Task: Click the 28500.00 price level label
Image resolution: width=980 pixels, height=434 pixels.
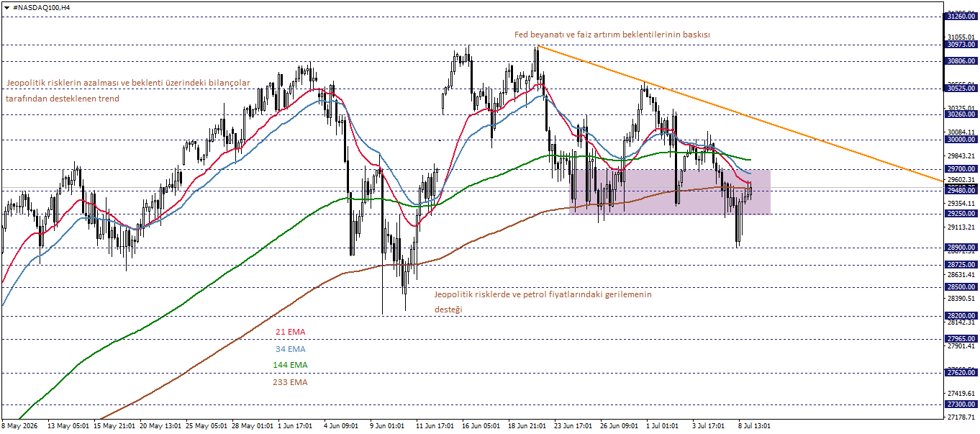Action: tap(961, 286)
